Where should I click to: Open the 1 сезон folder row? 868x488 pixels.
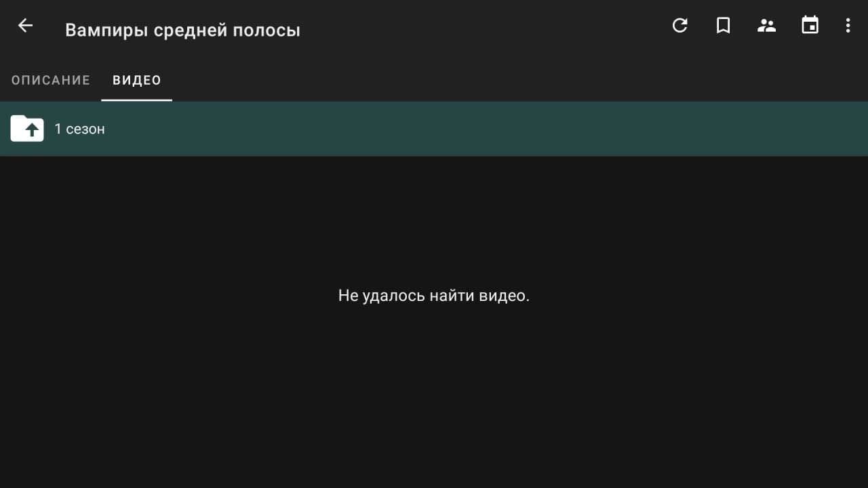tap(434, 129)
